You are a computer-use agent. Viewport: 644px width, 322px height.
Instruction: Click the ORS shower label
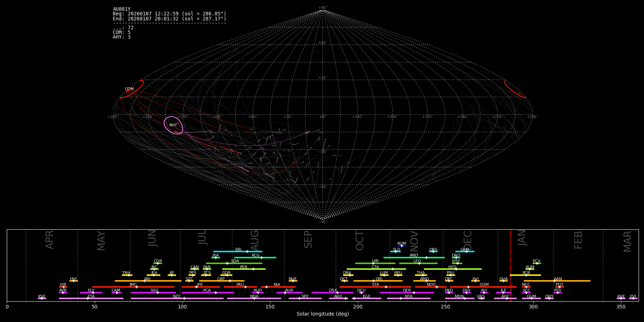(433, 250)
